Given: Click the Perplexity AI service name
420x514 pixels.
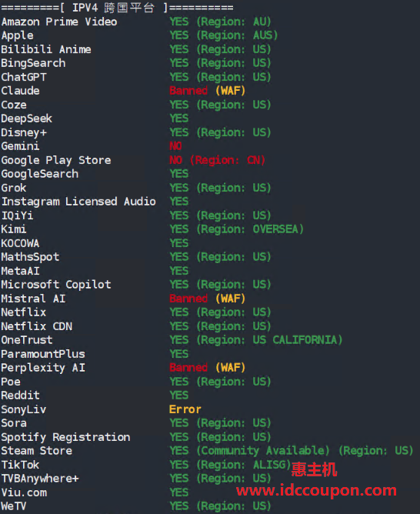Looking at the screenshot, I should (x=43, y=368).
